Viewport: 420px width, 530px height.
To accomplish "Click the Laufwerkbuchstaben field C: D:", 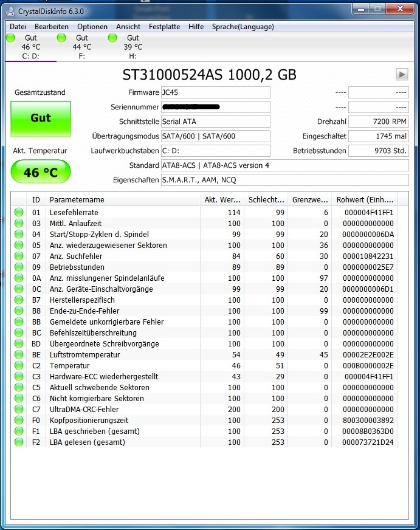I will pyautogui.click(x=216, y=151).
